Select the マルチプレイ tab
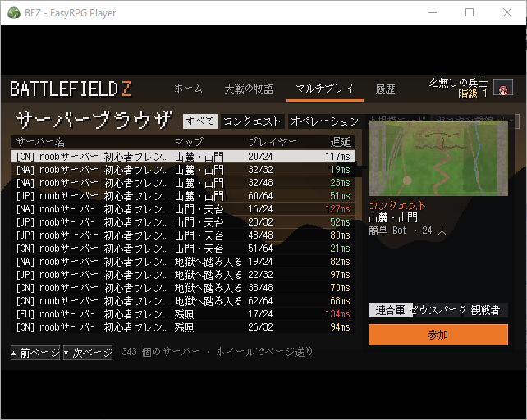 click(x=325, y=89)
